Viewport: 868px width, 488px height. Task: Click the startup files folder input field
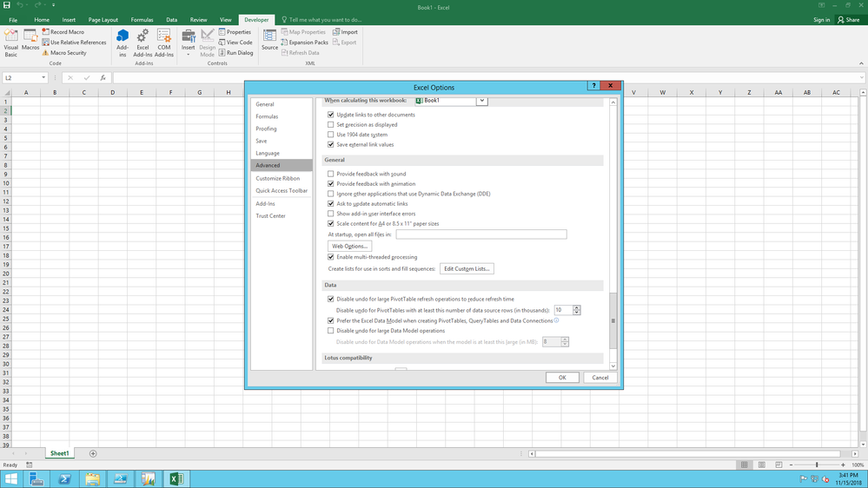click(481, 234)
